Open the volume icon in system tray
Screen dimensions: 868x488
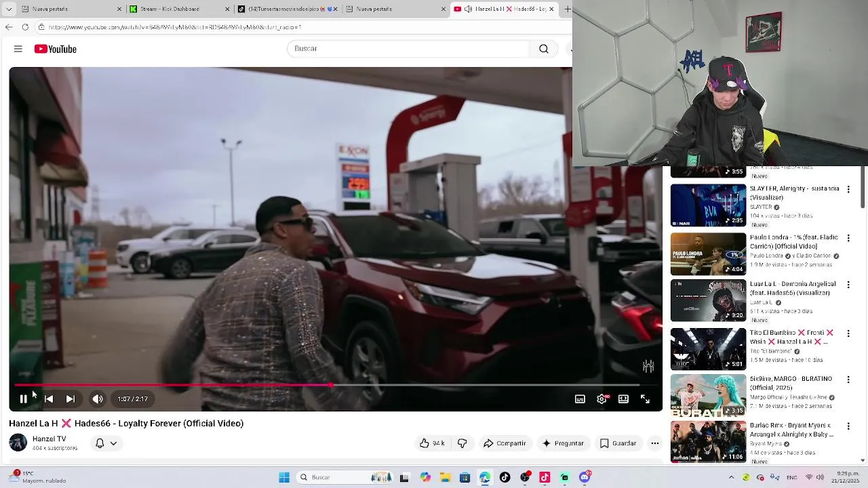point(820,477)
